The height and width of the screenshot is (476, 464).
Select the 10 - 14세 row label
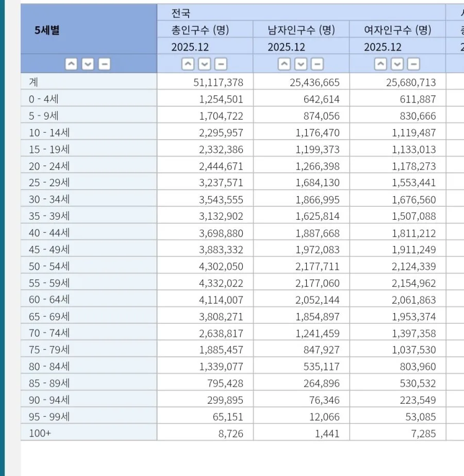coord(89,132)
